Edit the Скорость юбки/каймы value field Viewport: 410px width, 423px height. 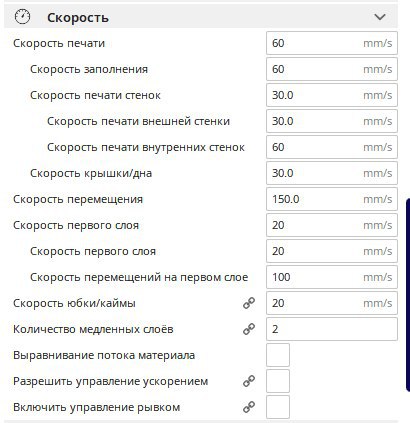332,303
